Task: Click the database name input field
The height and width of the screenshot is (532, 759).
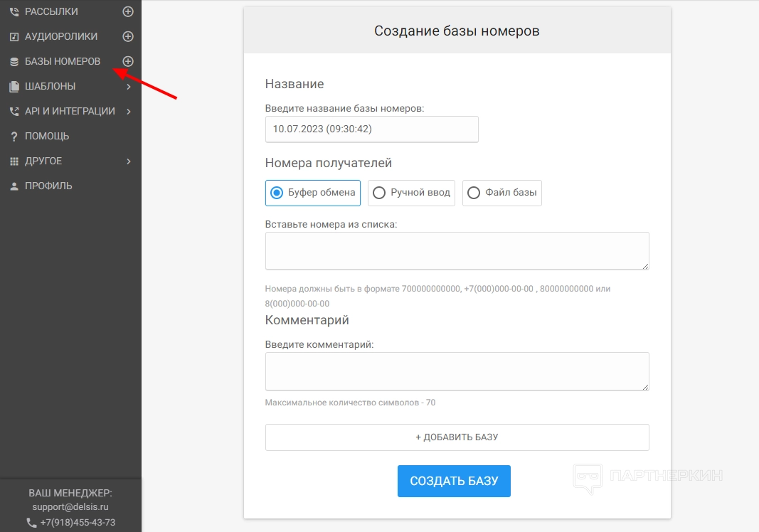Action: (371, 129)
